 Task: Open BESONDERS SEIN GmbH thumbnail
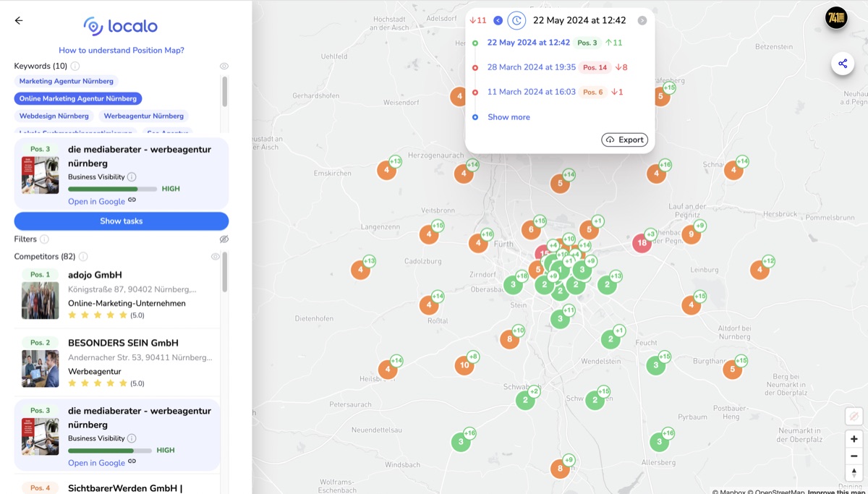point(41,369)
